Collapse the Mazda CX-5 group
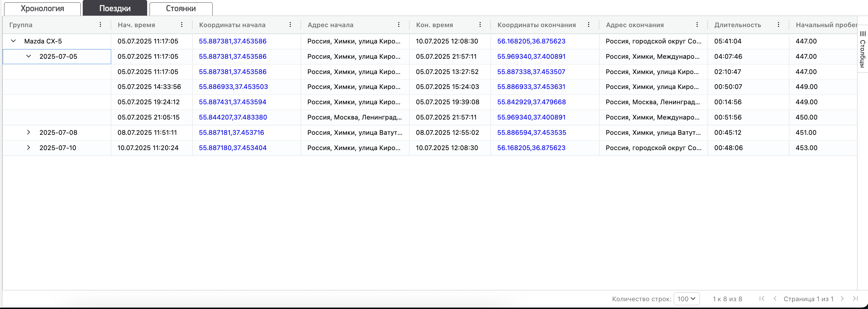The height and width of the screenshot is (309, 868). [x=13, y=41]
